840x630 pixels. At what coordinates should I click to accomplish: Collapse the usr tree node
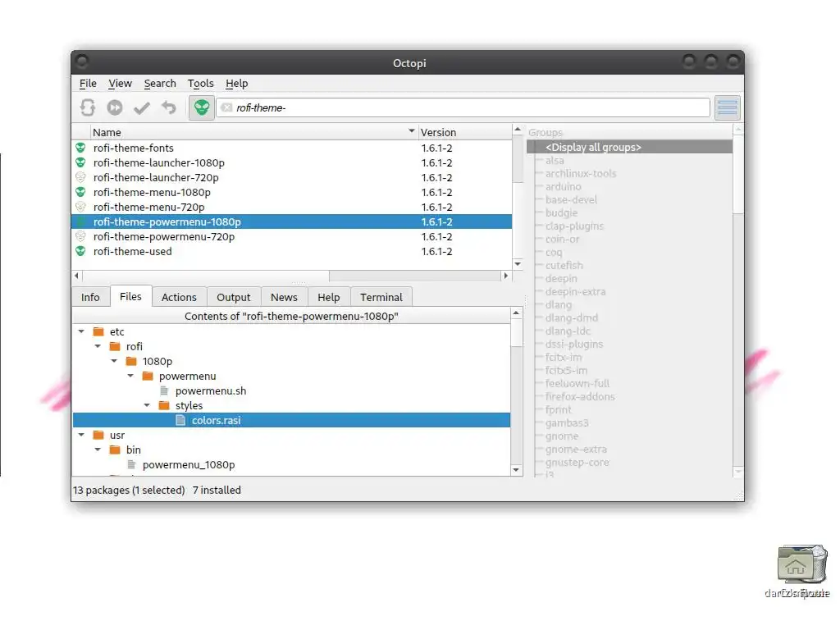(x=81, y=435)
